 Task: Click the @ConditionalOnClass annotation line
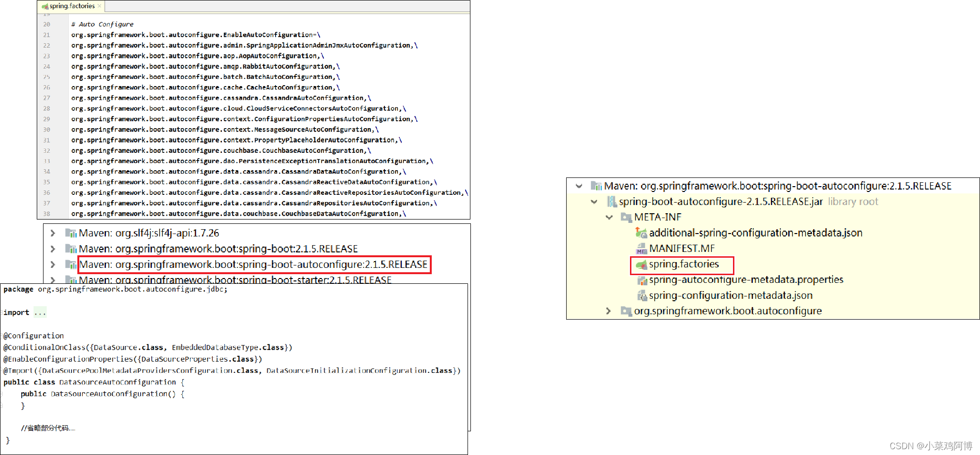[147, 348]
